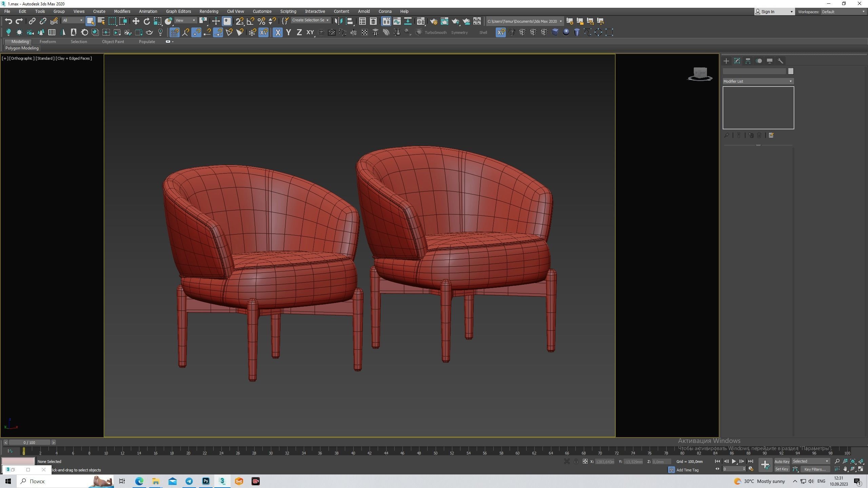Activate the Select and Rotate tool
This screenshot has height=488, width=868.
[146, 21]
